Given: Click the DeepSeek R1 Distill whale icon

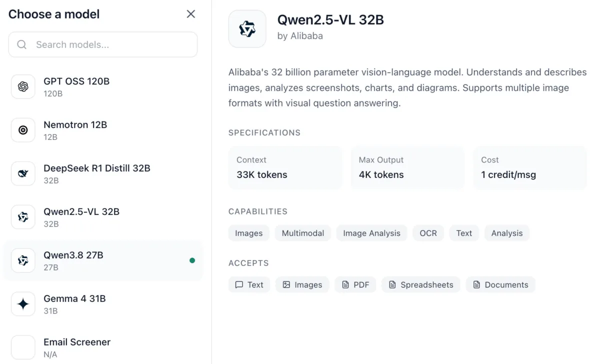Looking at the screenshot, I should [23, 173].
